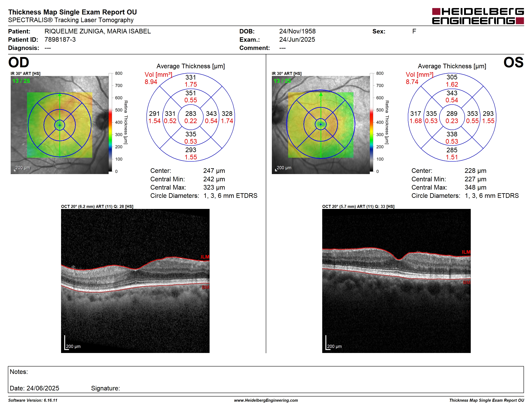The width and height of the screenshot is (532, 411).
Task: Click the OS Central Max value 348 µm
Action: pyautogui.click(x=475, y=188)
